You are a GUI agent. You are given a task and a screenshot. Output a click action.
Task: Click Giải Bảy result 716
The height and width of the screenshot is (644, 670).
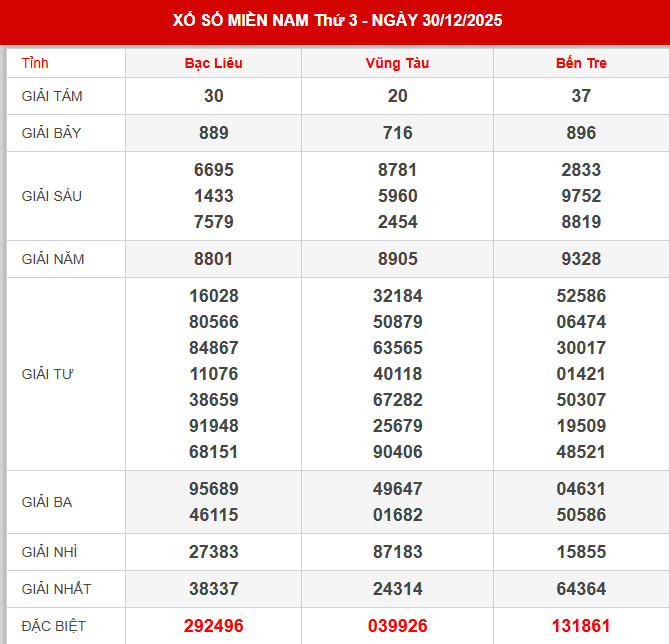397,133
